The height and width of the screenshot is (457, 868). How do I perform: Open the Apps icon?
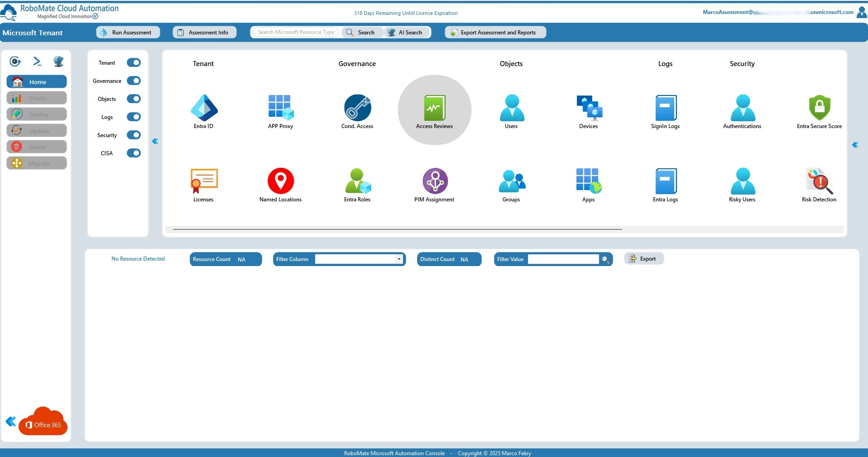589,181
